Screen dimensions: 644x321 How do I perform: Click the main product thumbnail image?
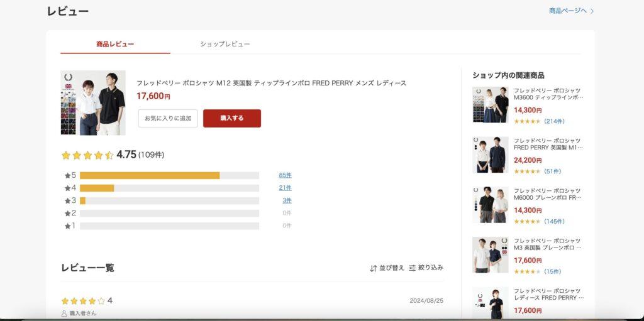coord(93,102)
